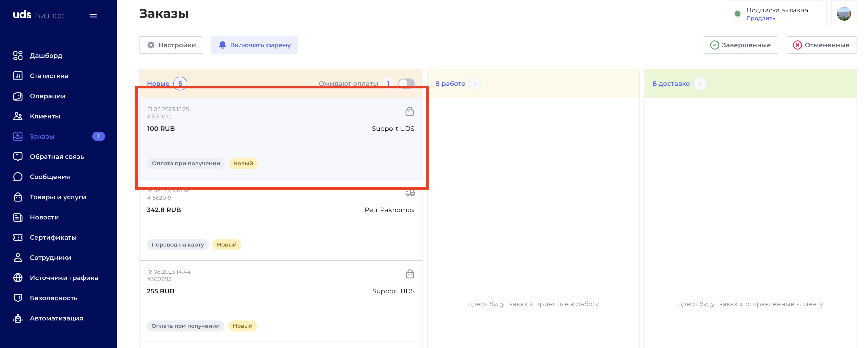Open order #3011072 for 100 RUB
Image resolution: width=868 pixels, height=348 pixels.
tap(281, 139)
